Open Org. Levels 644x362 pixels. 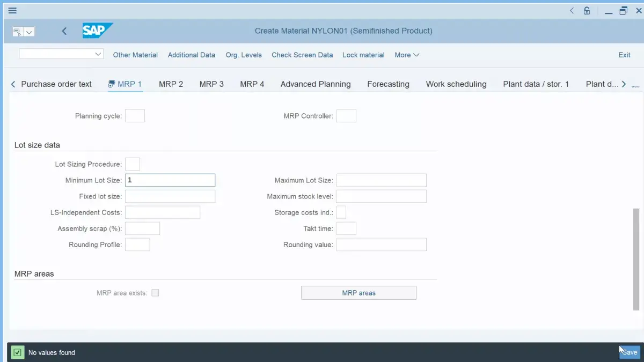[244, 55]
